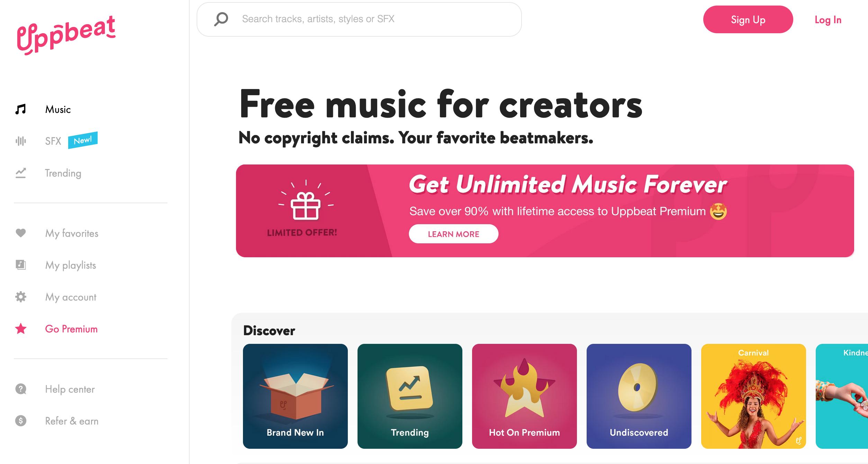Click the My playlists icon
The height and width of the screenshot is (464, 868).
pos(21,265)
